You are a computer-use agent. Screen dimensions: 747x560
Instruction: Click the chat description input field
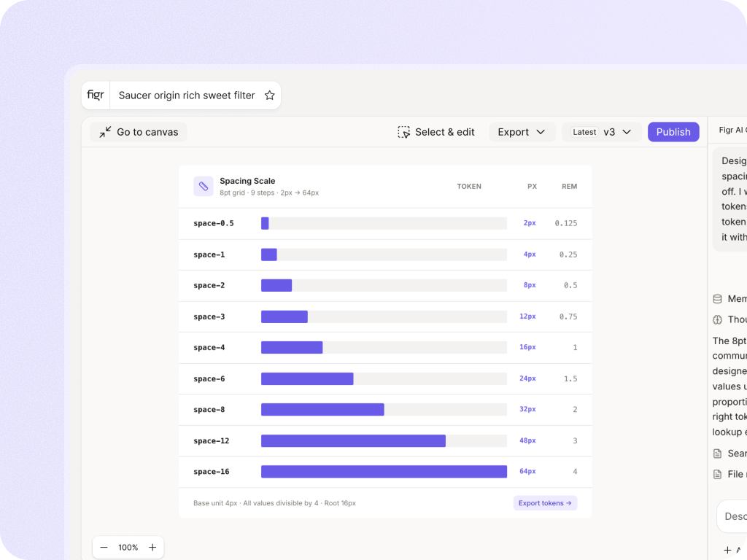click(732, 516)
